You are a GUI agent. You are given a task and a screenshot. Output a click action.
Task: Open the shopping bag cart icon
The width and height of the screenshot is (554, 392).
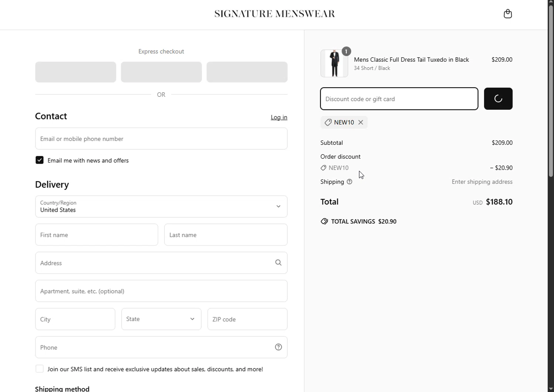coord(508,14)
